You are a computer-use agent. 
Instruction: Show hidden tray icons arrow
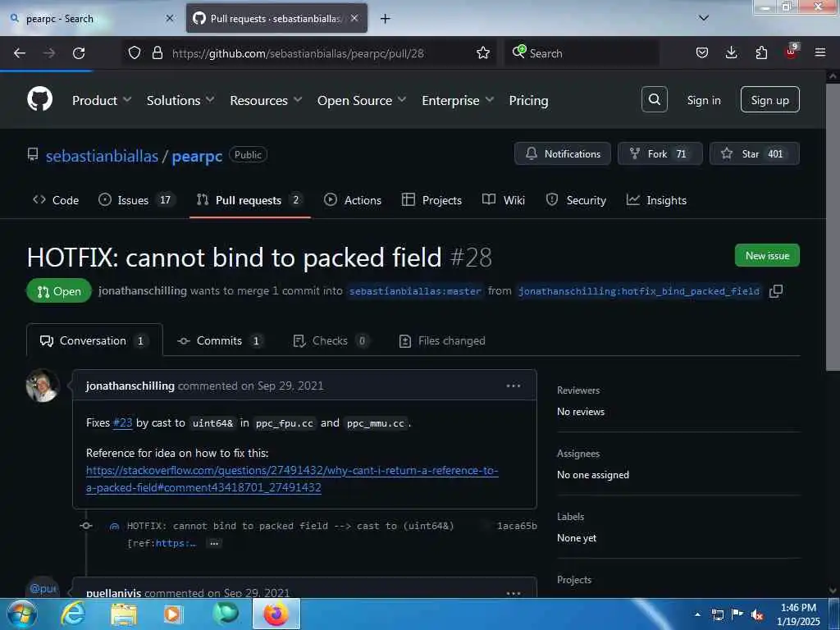click(697, 614)
